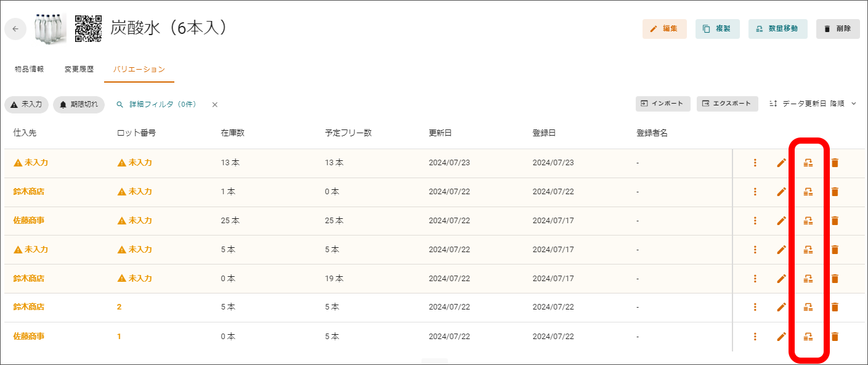
Task: Click the 更新日 column header
Action: [x=440, y=133]
